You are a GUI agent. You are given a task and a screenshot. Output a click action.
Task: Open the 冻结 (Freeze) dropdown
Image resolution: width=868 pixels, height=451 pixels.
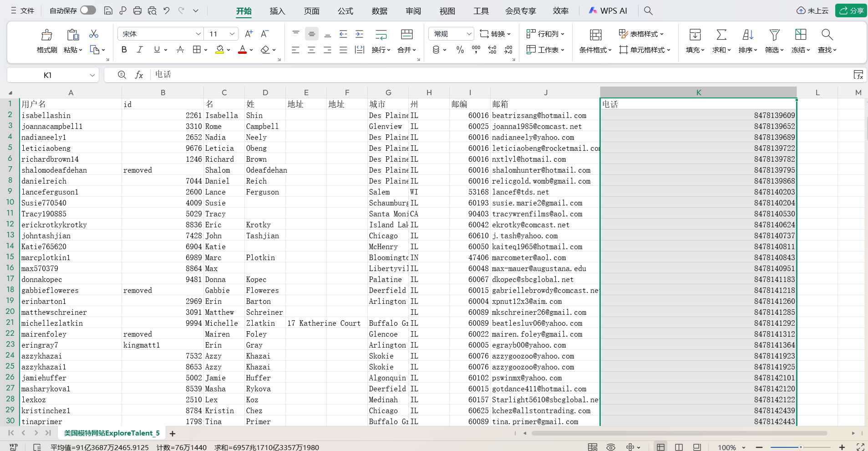[x=801, y=50]
